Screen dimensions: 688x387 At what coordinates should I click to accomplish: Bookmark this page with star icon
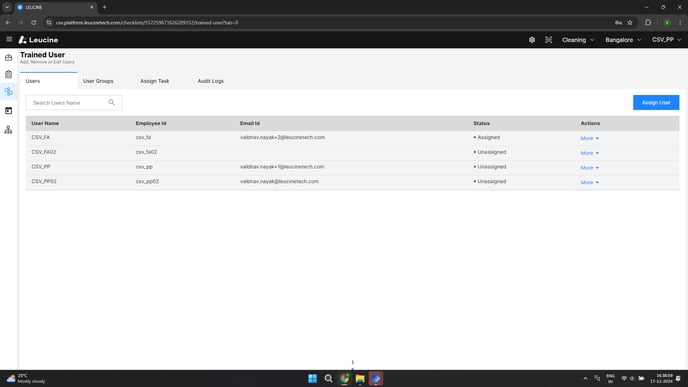pos(630,22)
